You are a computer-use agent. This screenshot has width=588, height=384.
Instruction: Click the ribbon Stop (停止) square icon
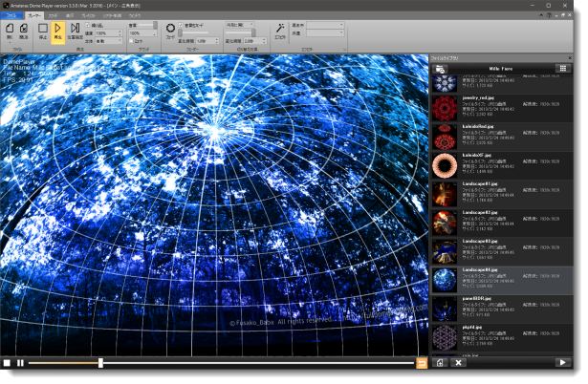pos(43,29)
